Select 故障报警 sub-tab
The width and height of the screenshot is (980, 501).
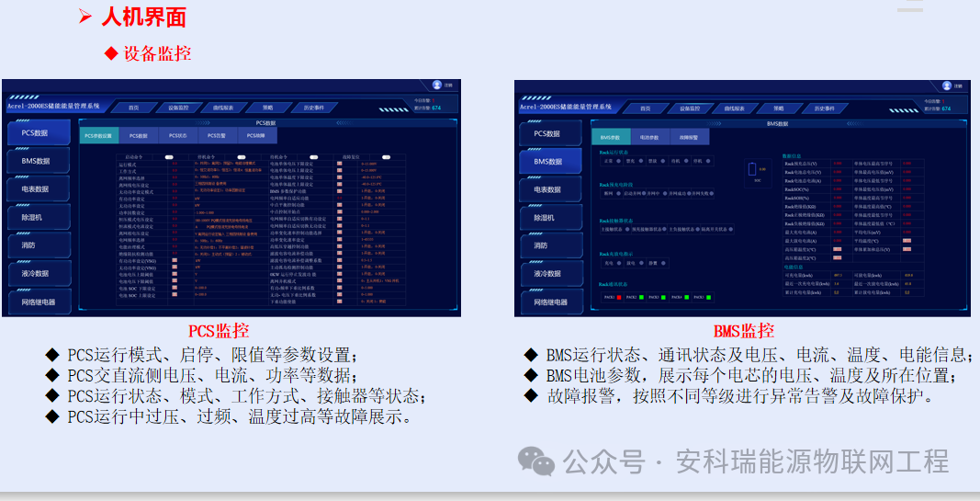tap(689, 137)
